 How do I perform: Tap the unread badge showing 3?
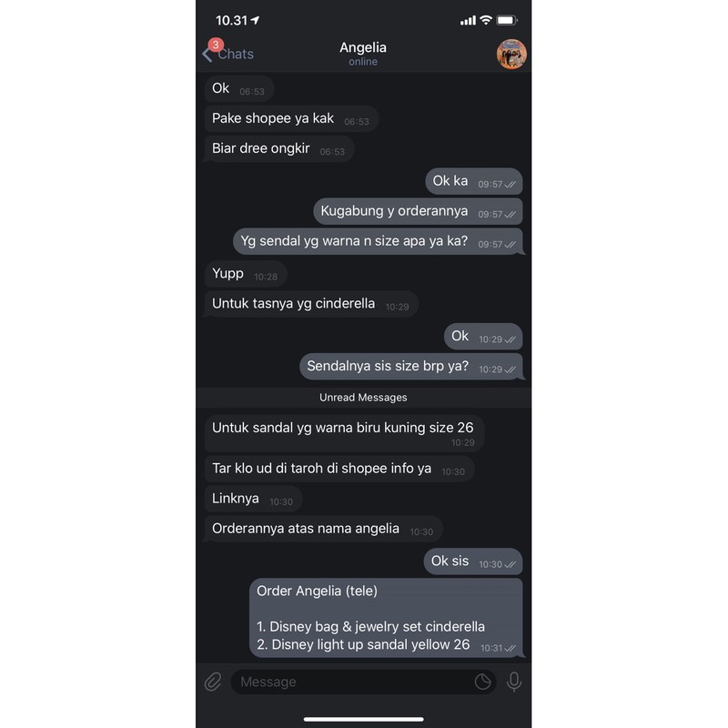(216, 45)
